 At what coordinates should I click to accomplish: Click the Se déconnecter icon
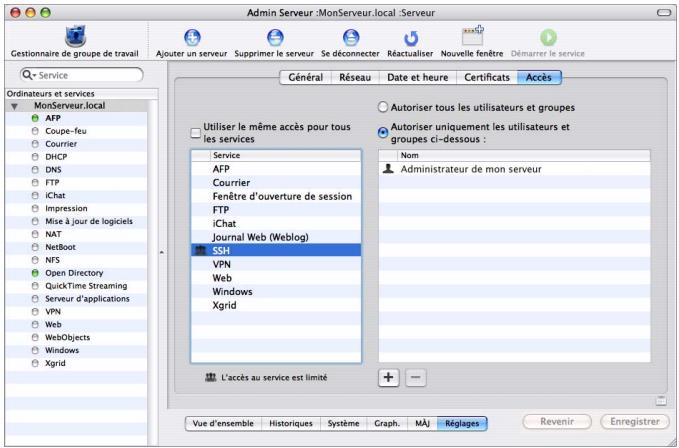click(351, 38)
